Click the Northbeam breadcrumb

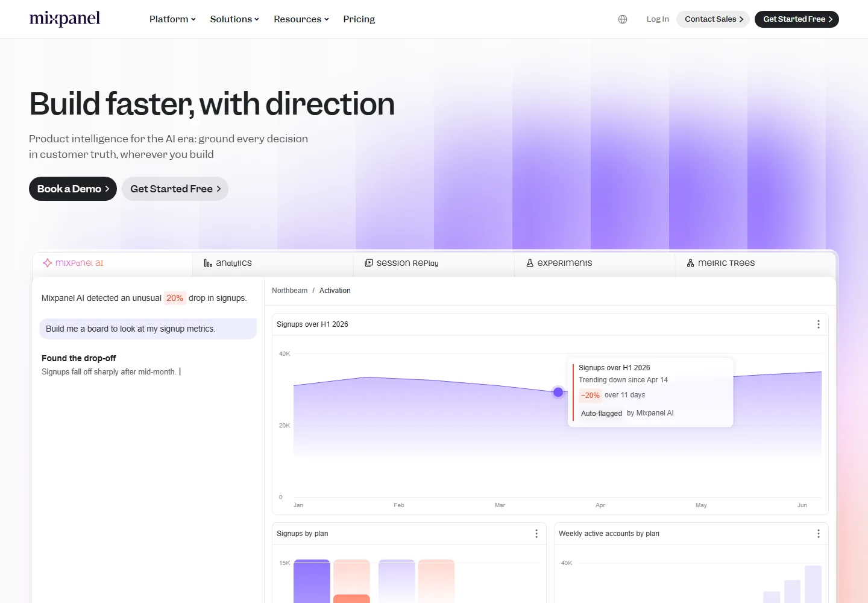[290, 291]
